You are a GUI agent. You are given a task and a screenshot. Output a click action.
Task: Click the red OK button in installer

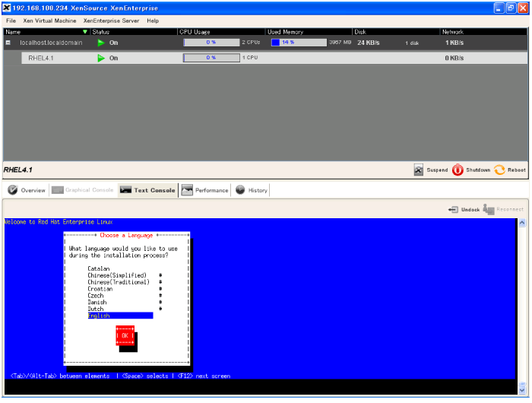(125, 336)
